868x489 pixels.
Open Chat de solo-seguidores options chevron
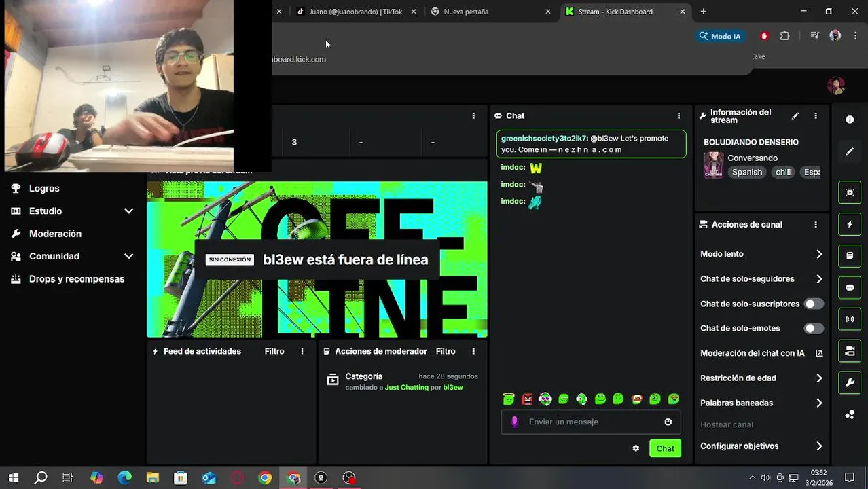click(819, 279)
